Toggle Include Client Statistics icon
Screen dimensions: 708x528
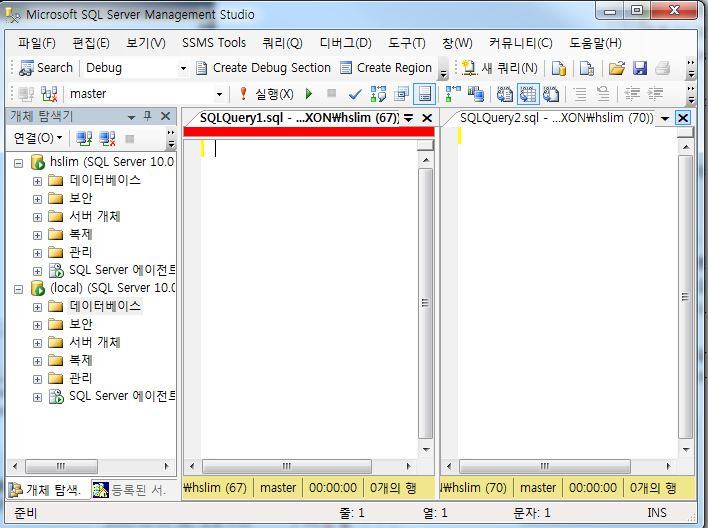pos(475,94)
